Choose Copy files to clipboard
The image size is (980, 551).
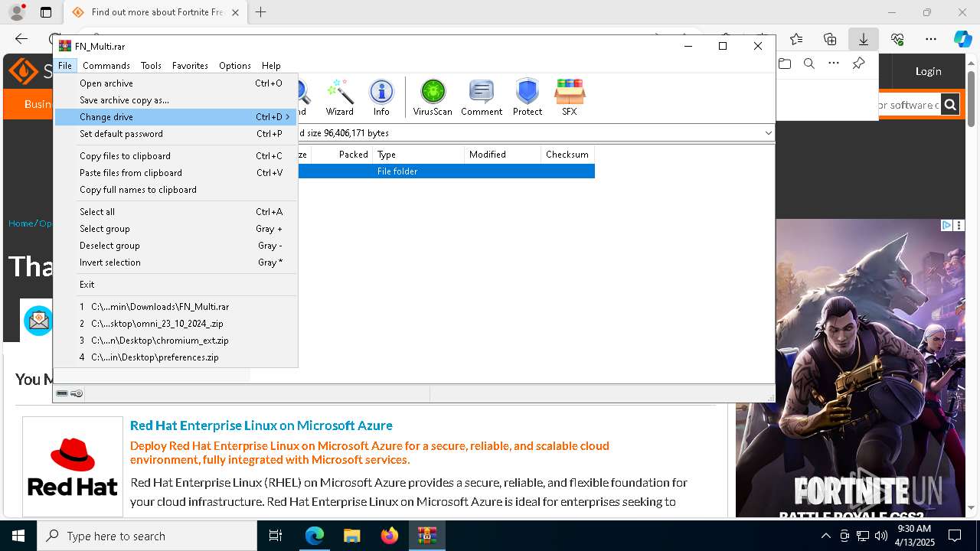pyautogui.click(x=175, y=156)
